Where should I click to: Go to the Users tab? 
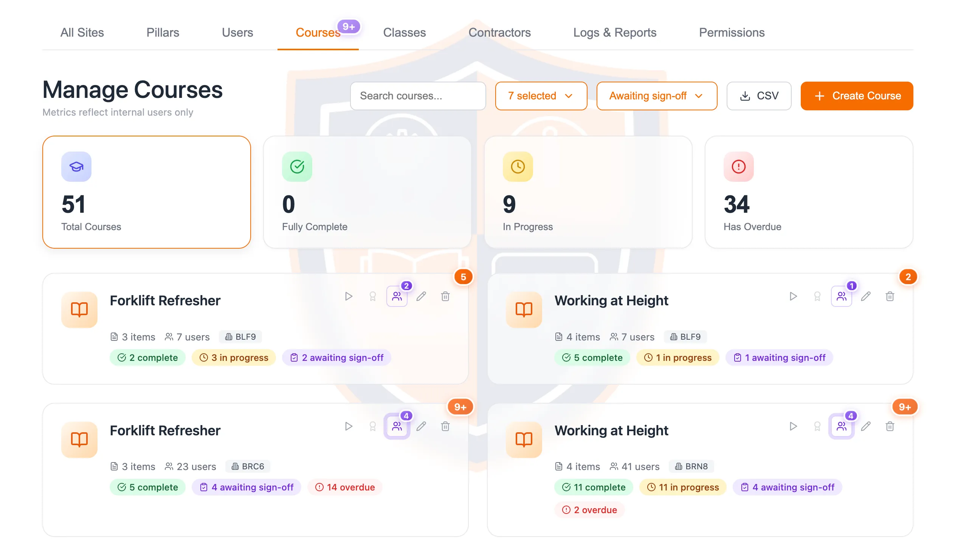click(x=237, y=32)
